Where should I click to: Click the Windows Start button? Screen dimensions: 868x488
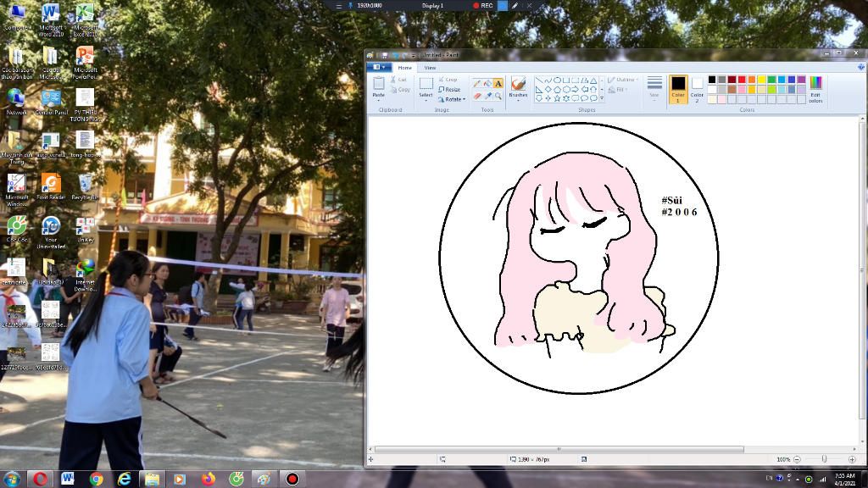tap(12, 479)
